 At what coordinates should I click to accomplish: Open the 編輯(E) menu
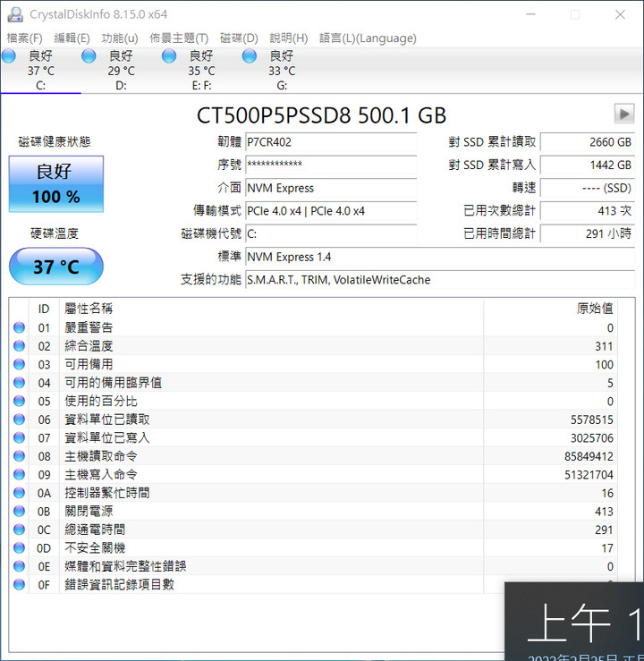(x=72, y=38)
